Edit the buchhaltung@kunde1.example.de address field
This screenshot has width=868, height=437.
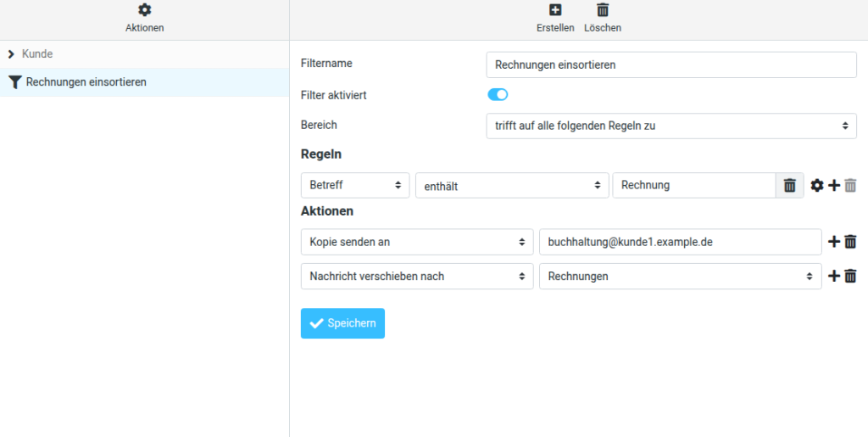coord(681,242)
